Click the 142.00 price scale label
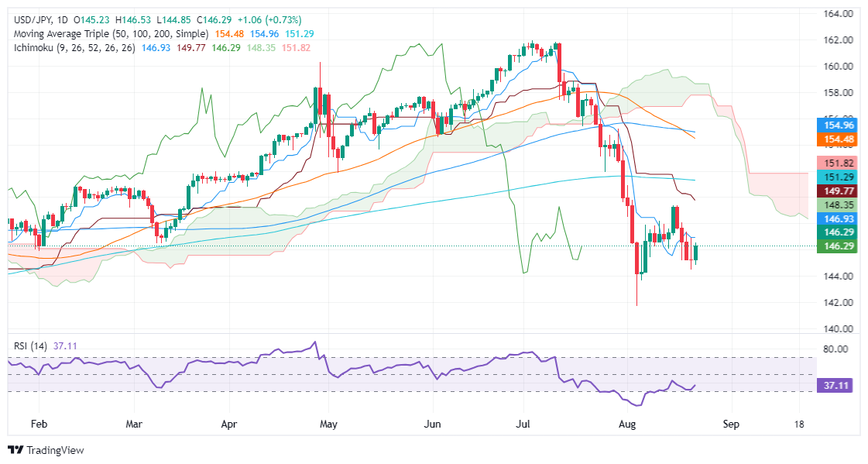868x464 pixels. (x=838, y=302)
